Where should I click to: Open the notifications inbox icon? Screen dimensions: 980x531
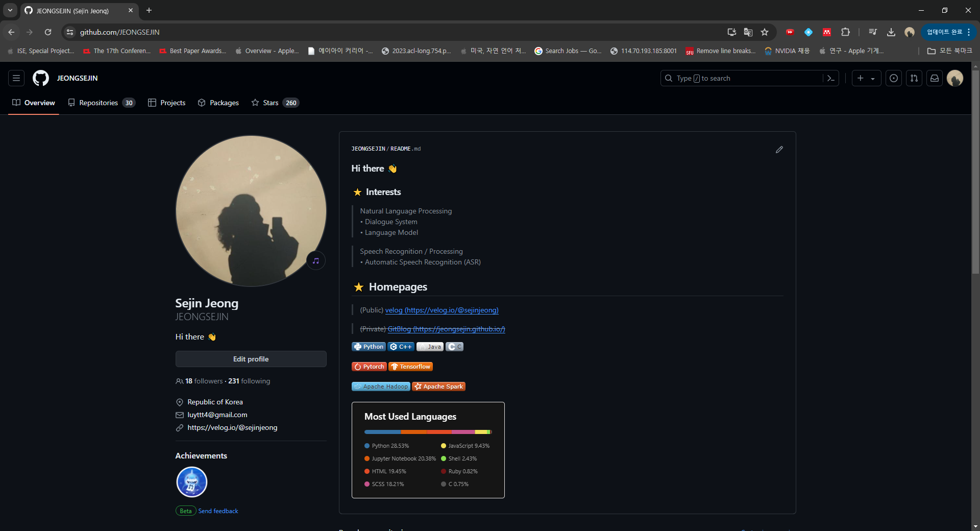935,78
